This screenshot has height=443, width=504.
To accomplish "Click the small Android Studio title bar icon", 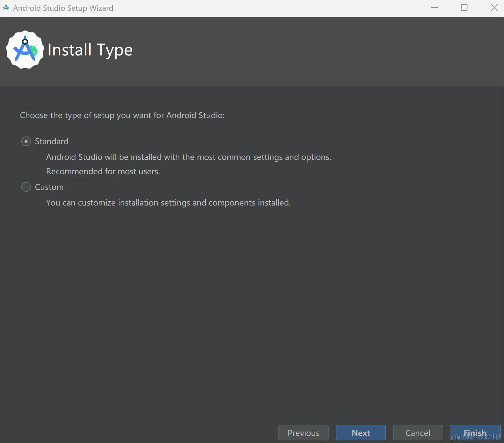I will [6, 8].
